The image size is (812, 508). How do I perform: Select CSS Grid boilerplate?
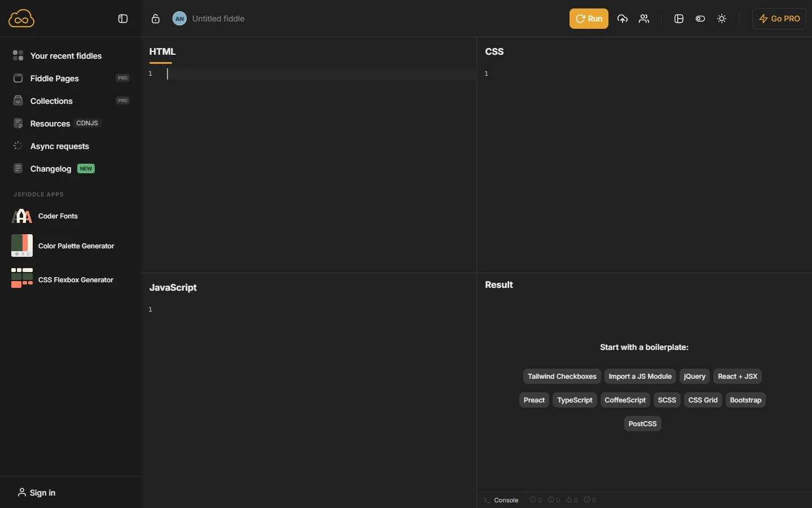(x=703, y=400)
